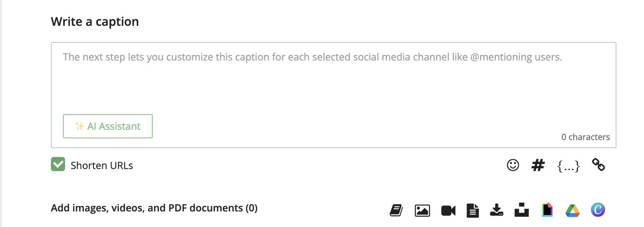
Task: Open the emoji picker
Action: pyautogui.click(x=513, y=165)
